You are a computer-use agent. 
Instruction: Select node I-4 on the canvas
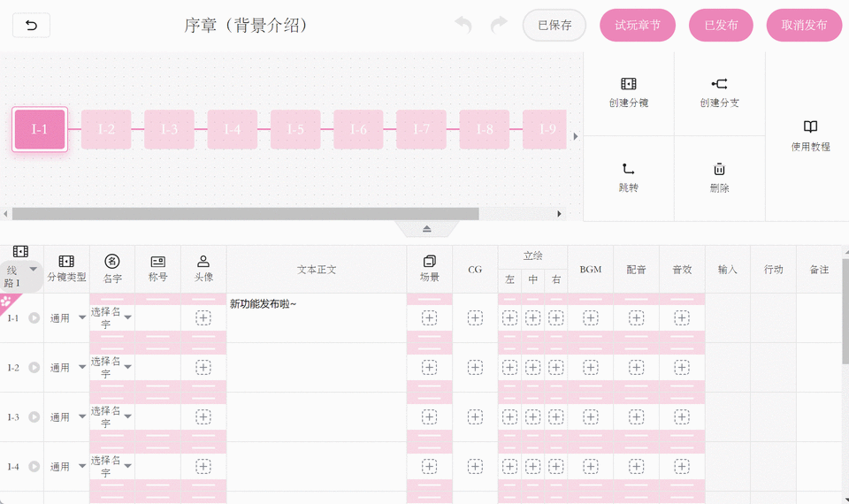point(233,129)
